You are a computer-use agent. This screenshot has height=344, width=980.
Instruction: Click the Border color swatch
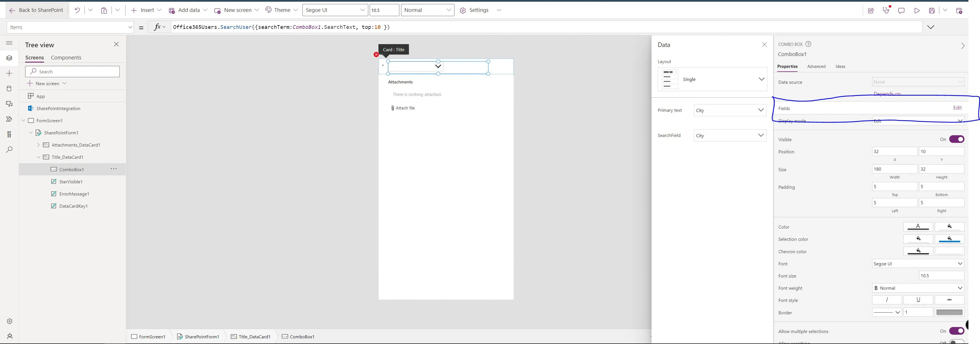pos(949,312)
